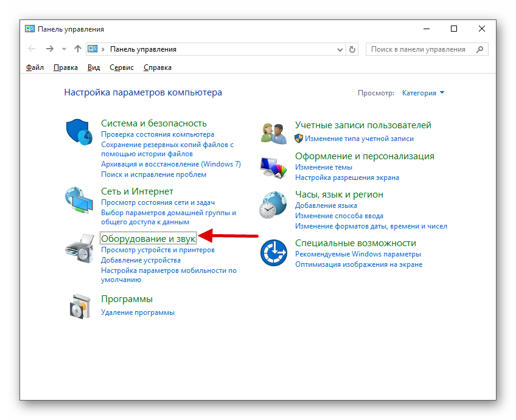Click the Hardware and Sound printer icon
This screenshot has height=420, width=516.
pos(79,247)
